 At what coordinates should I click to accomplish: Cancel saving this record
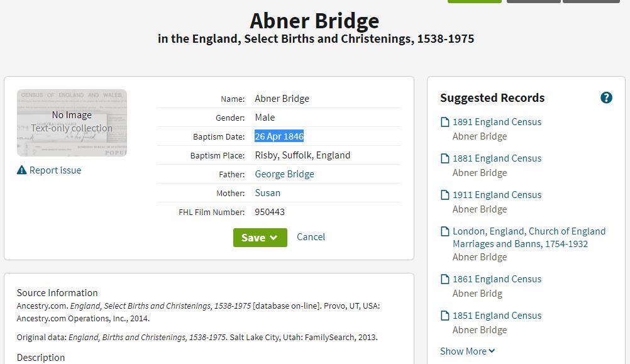(311, 236)
